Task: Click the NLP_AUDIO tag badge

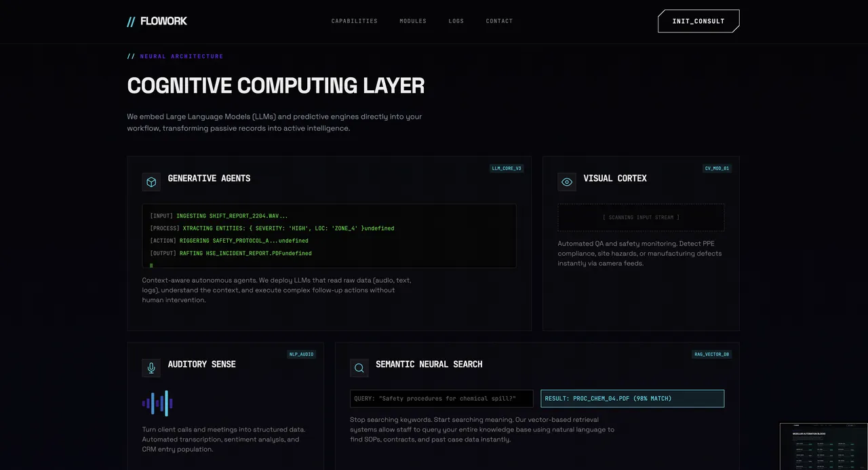Action: click(301, 354)
